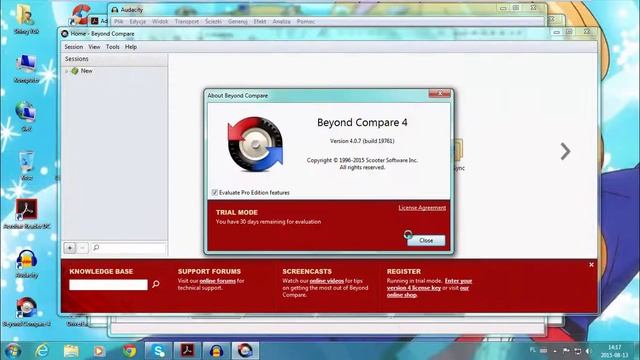This screenshot has height=360, width=640.
Task: Focus the Knowledge Base search box
Action: point(108,284)
